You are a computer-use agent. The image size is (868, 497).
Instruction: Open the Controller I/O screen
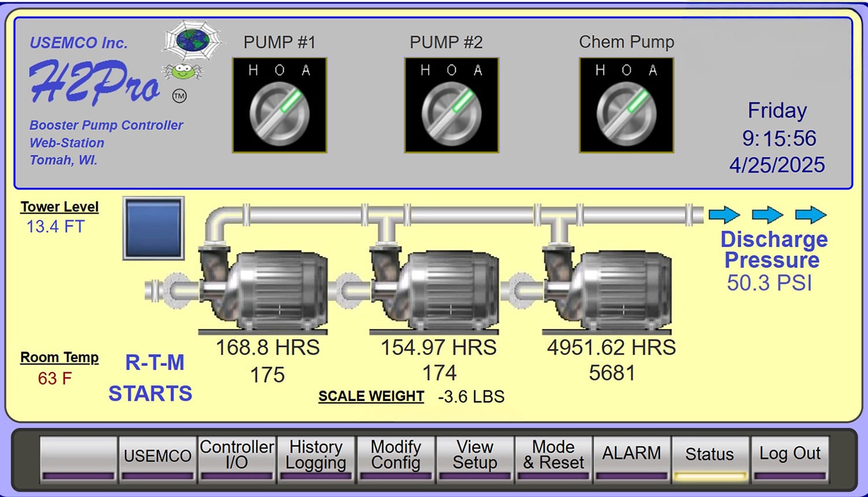[x=236, y=459]
